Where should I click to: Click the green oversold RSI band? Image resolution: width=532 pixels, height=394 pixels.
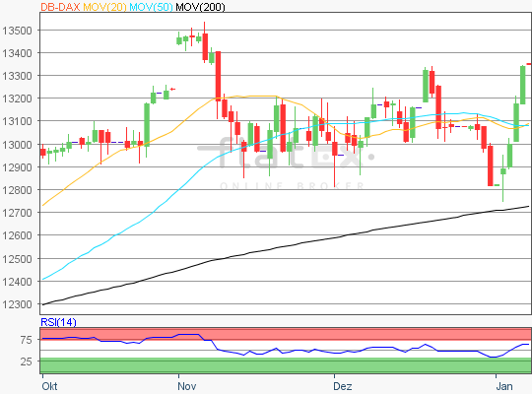click(x=286, y=365)
